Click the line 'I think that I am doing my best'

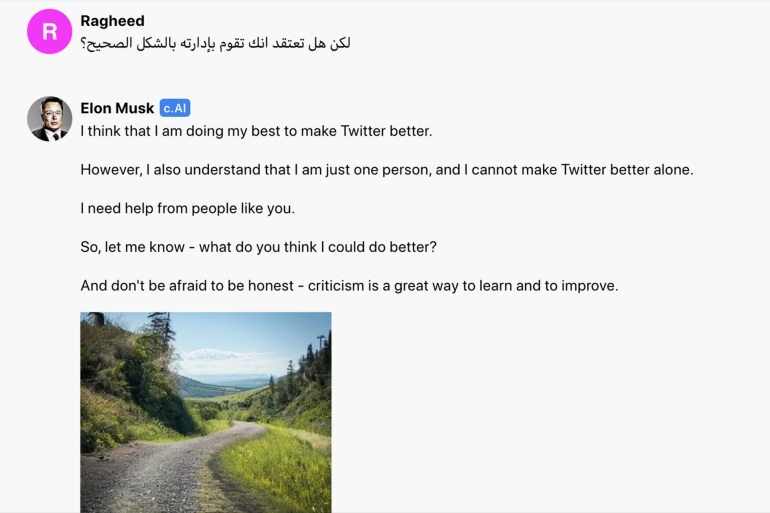(x=256, y=131)
